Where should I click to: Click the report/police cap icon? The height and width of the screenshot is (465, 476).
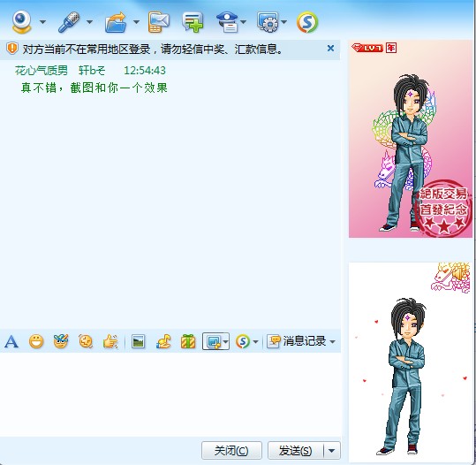[228, 22]
